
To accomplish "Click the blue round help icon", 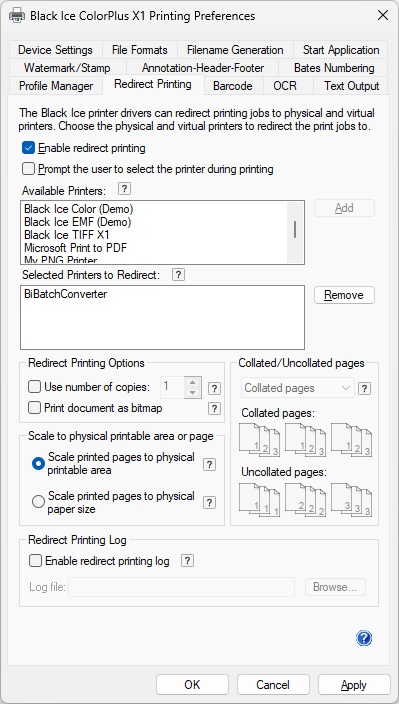I will coord(364,638).
